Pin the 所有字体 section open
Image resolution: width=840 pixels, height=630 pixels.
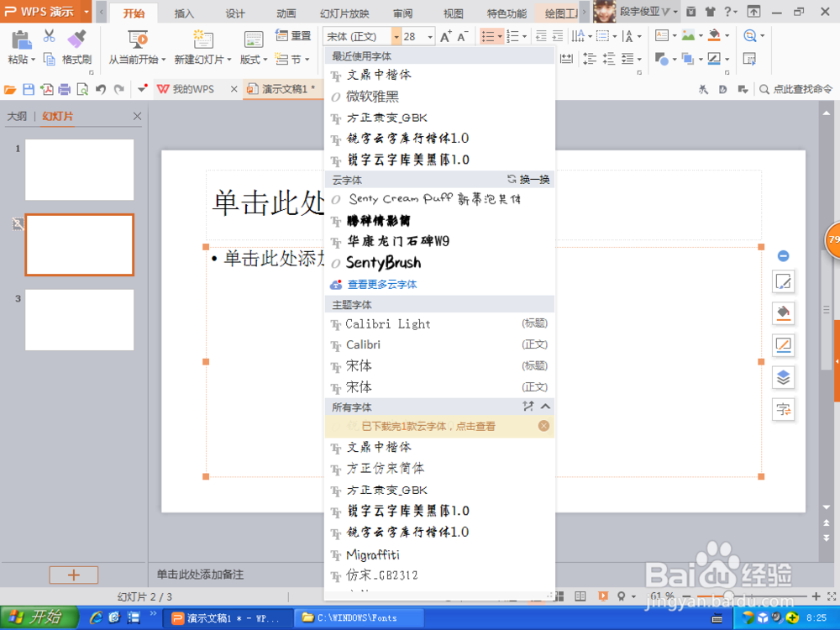(528, 407)
